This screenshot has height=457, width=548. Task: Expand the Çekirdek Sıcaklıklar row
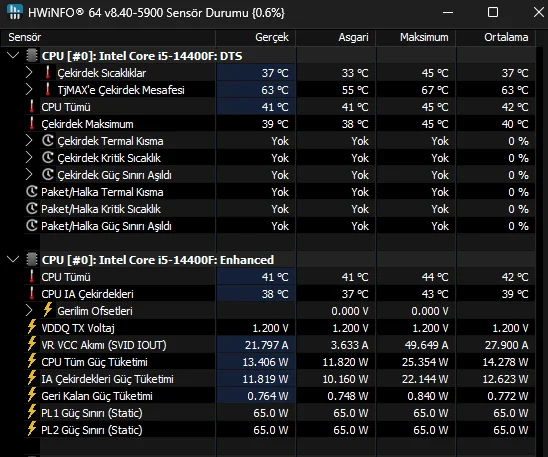click(x=29, y=73)
